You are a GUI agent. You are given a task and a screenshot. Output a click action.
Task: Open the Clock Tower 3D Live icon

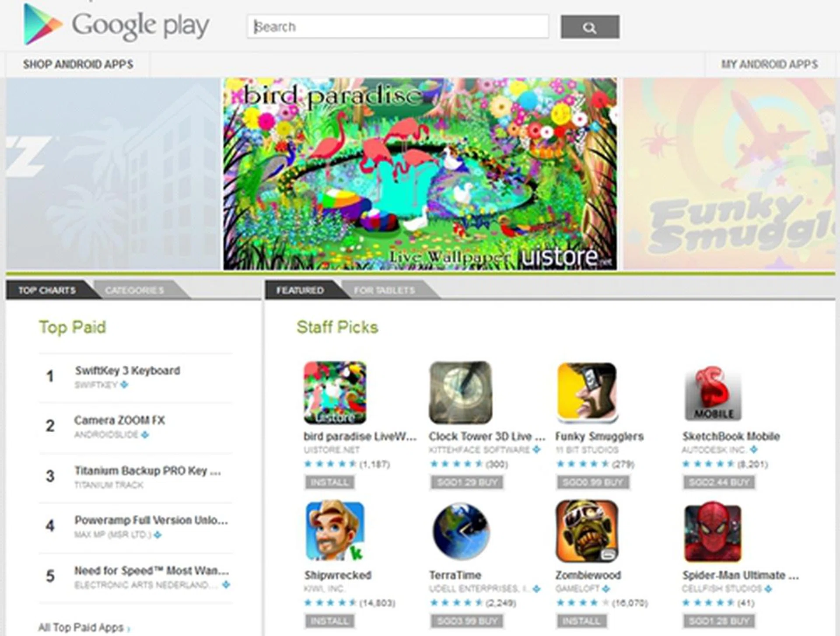click(x=460, y=392)
